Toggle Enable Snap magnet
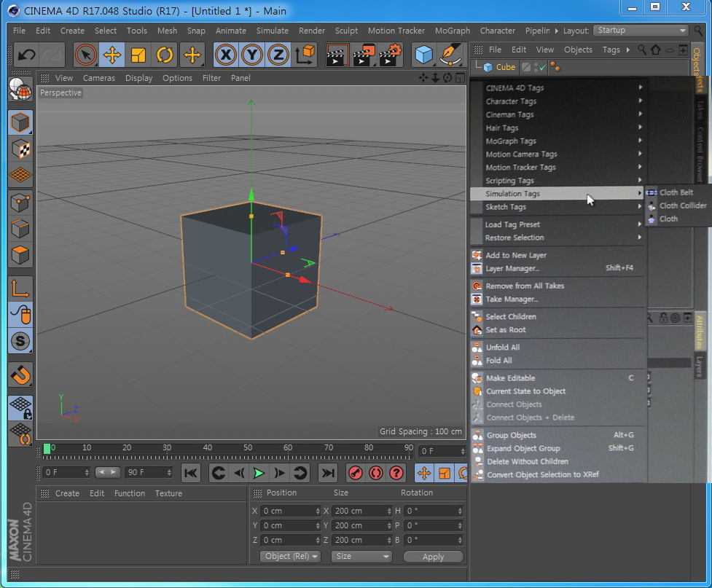Image resolution: width=712 pixels, height=588 pixels. pos(20,374)
